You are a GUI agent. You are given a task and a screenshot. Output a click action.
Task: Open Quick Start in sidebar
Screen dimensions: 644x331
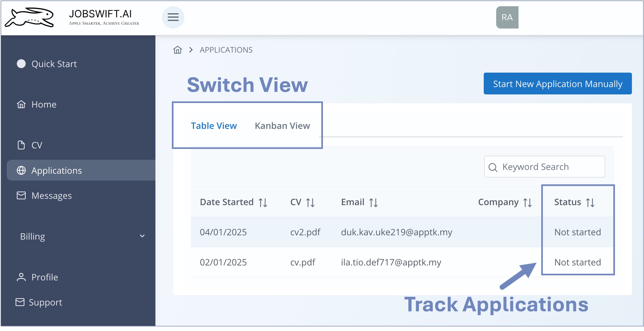point(81,64)
